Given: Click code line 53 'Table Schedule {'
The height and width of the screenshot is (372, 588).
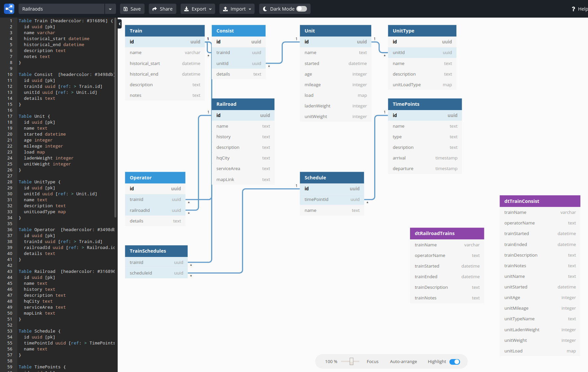Looking at the screenshot, I should click(x=40, y=331).
